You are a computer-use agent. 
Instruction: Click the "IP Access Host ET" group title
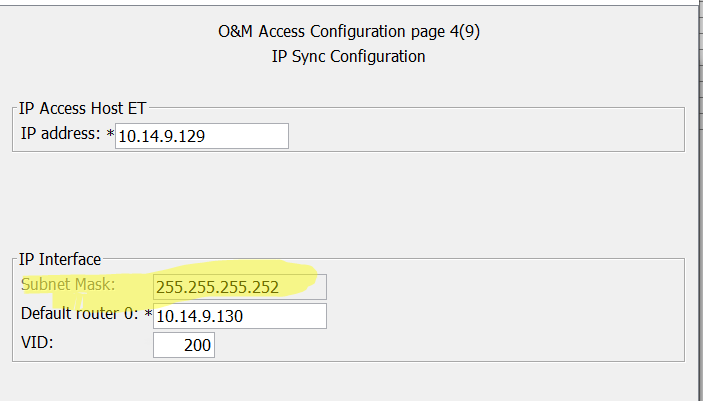(x=83, y=109)
